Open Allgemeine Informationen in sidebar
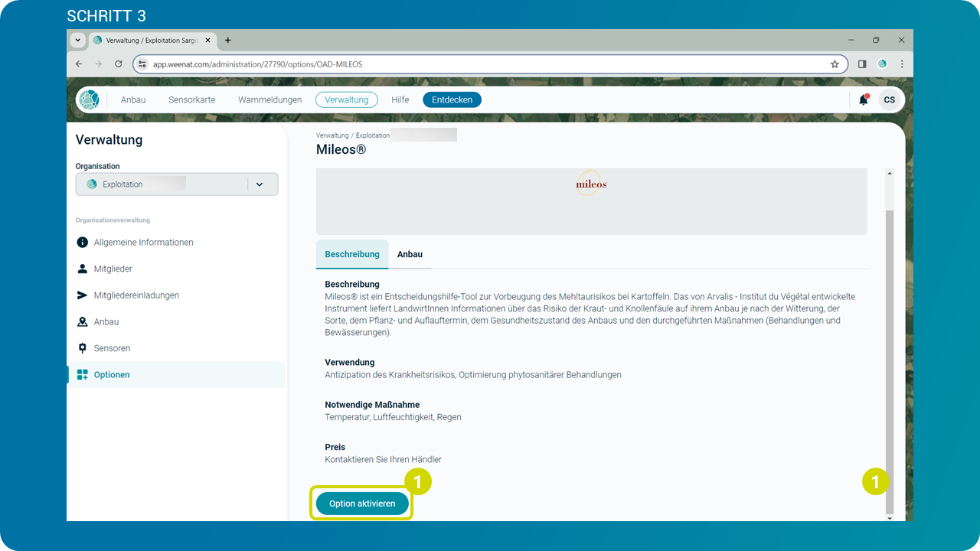Viewport: 980px width, 551px height. [144, 243]
